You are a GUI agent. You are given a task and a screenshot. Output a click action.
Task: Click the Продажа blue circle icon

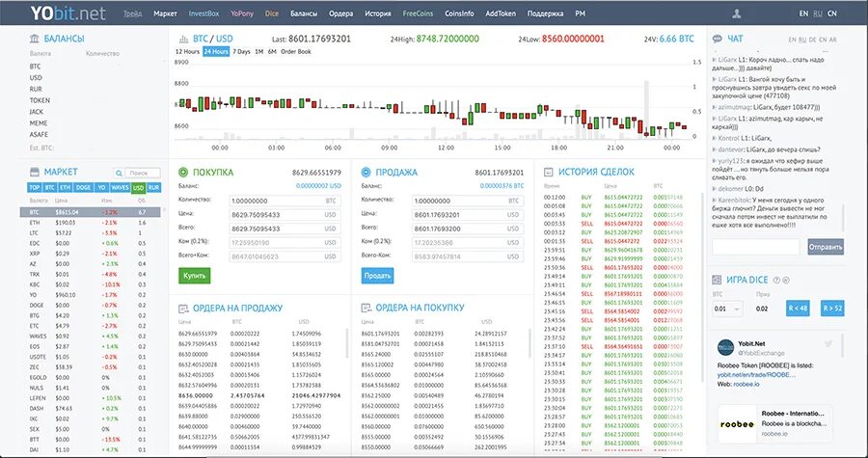click(x=366, y=172)
